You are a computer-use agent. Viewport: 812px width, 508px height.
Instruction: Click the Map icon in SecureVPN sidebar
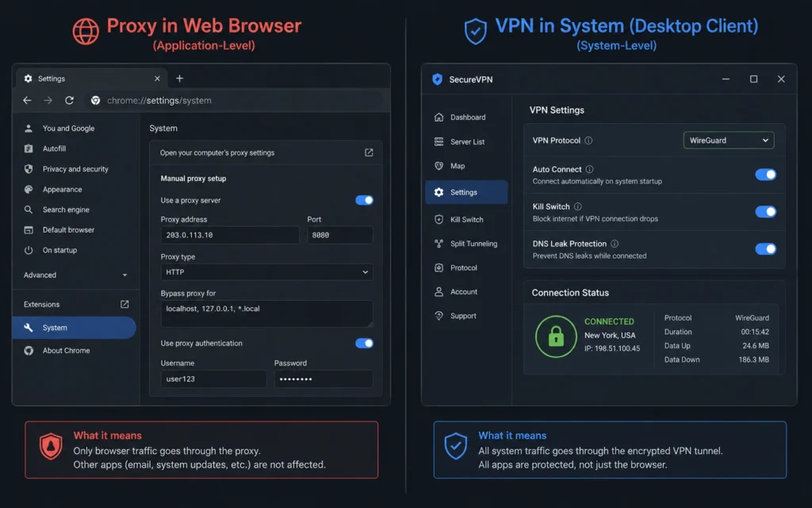pyautogui.click(x=439, y=166)
